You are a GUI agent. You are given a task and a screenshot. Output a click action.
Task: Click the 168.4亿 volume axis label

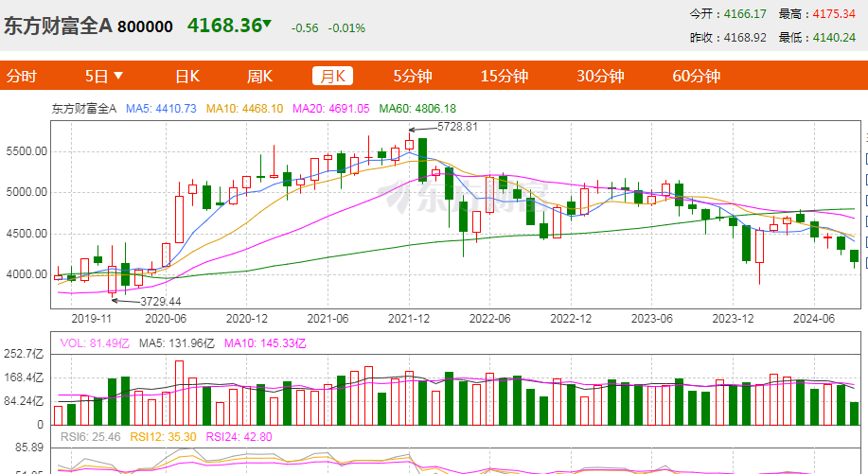(x=24, y=377)
